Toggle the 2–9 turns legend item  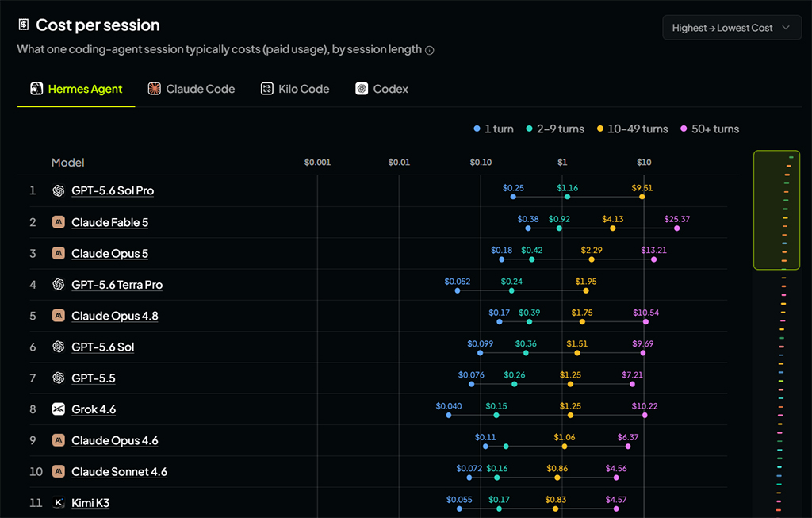pos(555,129)
